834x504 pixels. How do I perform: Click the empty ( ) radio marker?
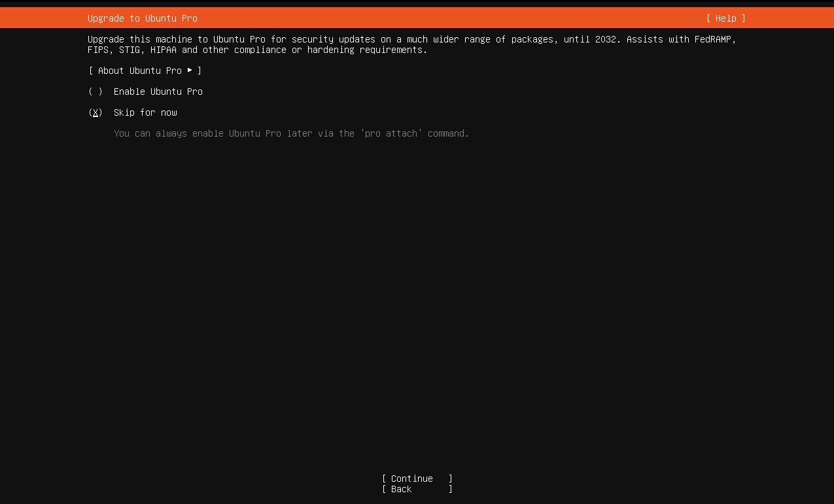pyautogui.click(x=95, y=92)
